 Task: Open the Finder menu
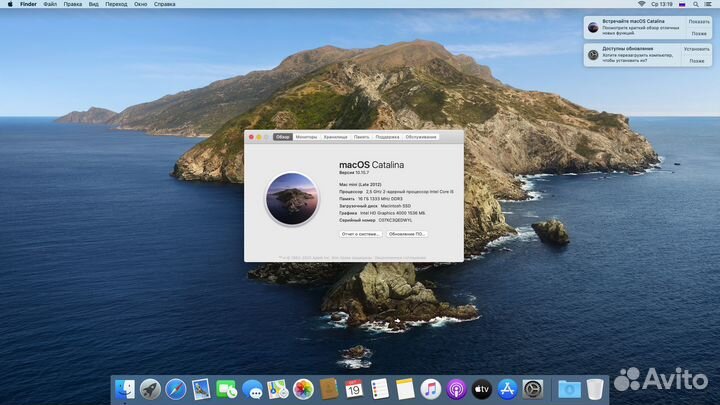click(28, 4)
